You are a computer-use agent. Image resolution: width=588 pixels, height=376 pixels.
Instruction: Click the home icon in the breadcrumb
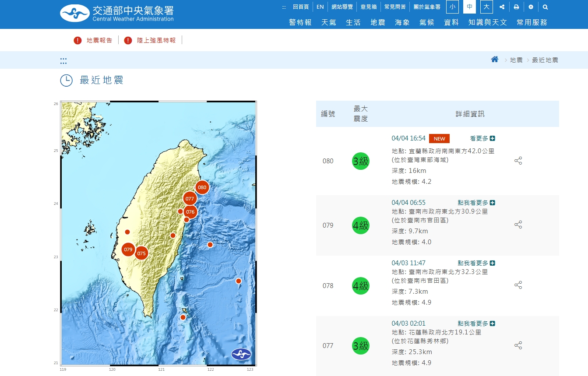pyautogui.click(x=495, y=60)
